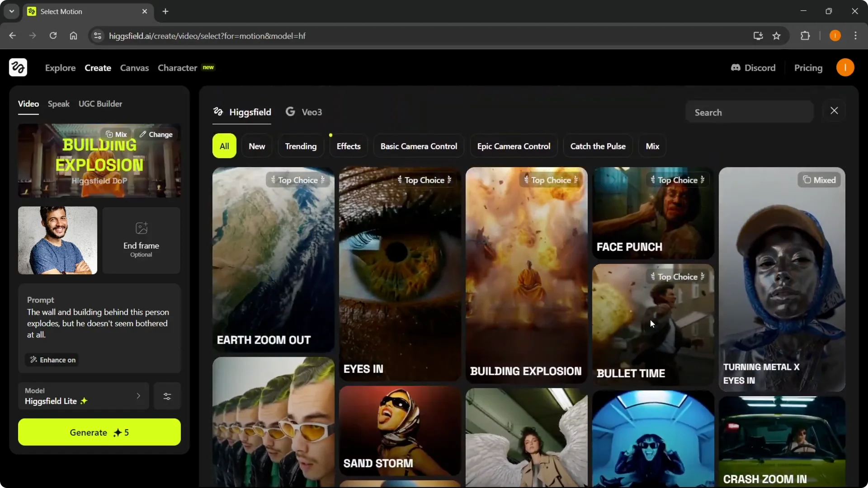868x488 pixels.
Task: Toggle the Enhance on option
Action: click(52, 360)
